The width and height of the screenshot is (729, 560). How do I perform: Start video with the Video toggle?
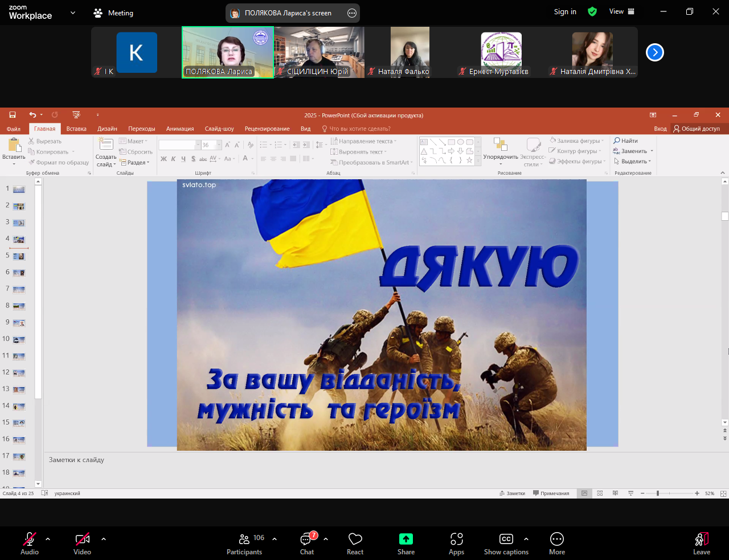(x=82, y=540)
